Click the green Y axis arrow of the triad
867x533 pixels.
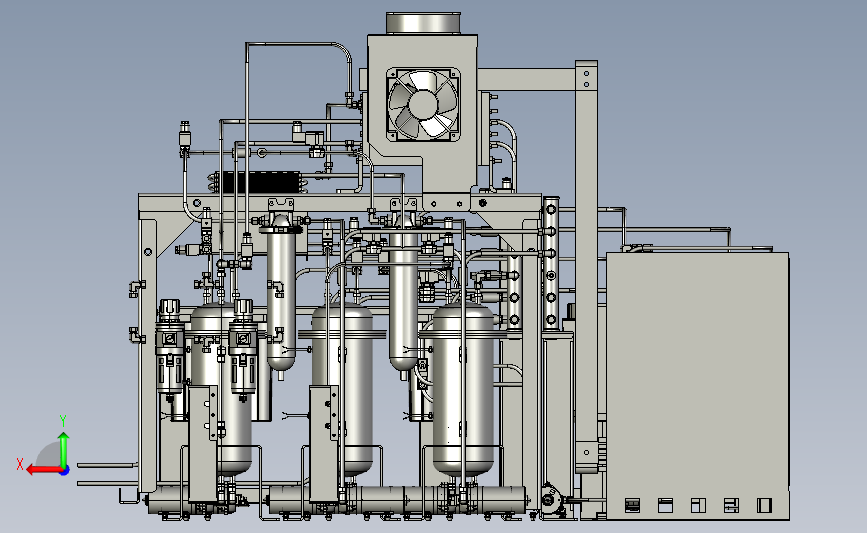64,449
